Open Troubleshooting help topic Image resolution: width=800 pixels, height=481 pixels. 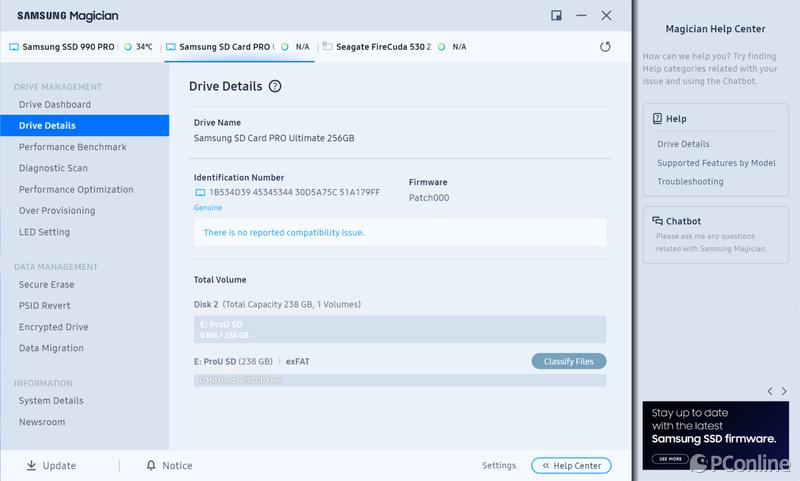pyautogui.click(x=690, y=182)
